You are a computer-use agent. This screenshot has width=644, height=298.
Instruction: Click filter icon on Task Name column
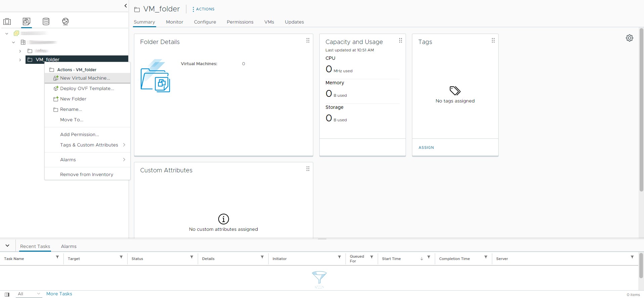coord(57,257)
